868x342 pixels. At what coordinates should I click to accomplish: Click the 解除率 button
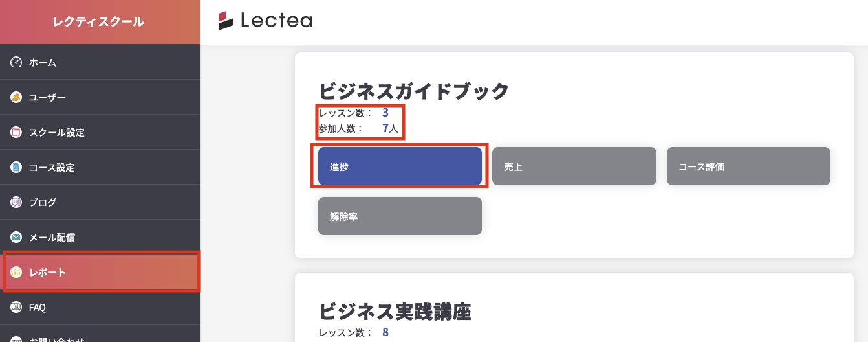click(x=400, y=216)
